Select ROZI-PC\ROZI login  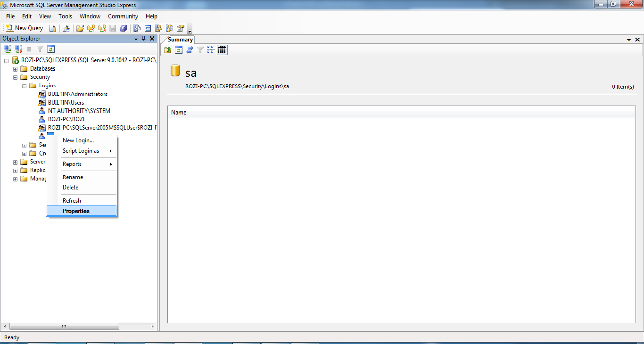pyautogui.click(x=66, y=120)
